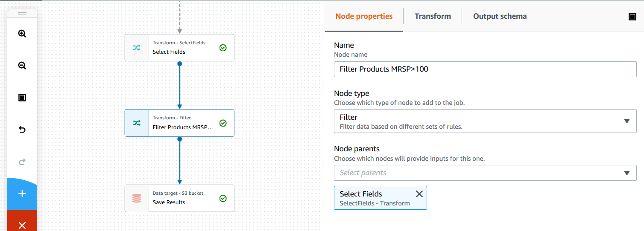644x231 pixels.
Task: Fit the graph to view icon
Action: point(22,98)
